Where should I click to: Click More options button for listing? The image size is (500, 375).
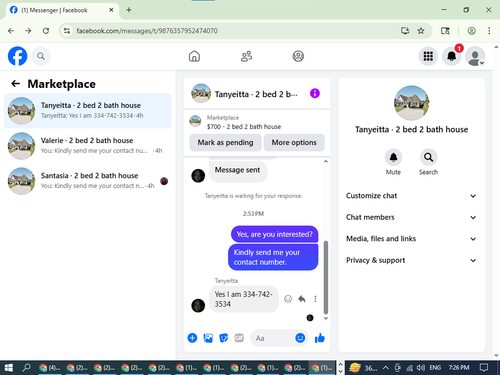click(x=294, y=142)
